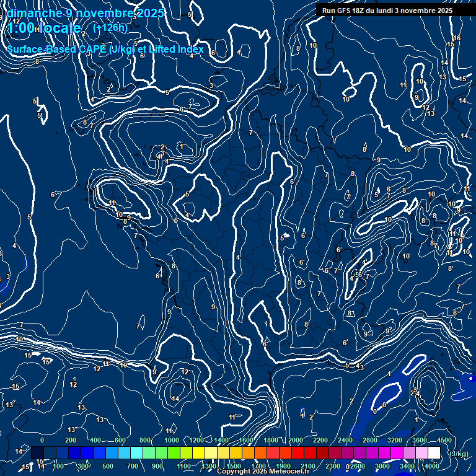Click 'Surface-Based CAPE (J/kg) et Lifted Index' title
The width and height of the screenshot is (476, 476).
pos(105,49)
